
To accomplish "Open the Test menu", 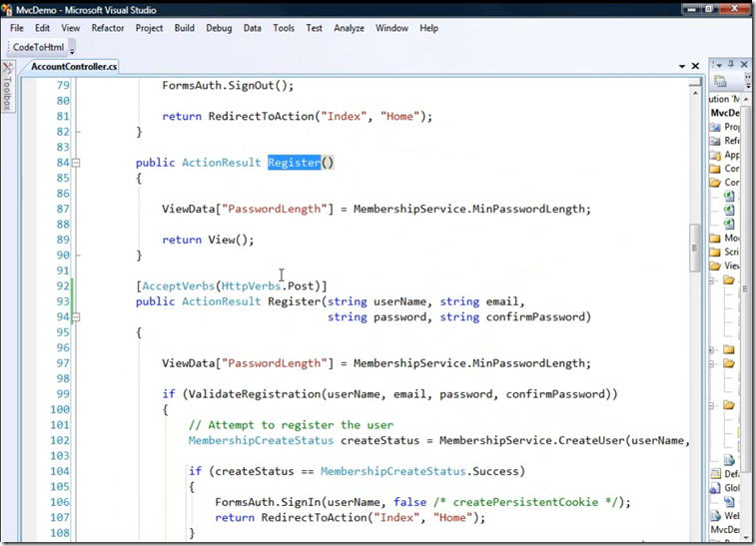I will [x=314, y=28].
